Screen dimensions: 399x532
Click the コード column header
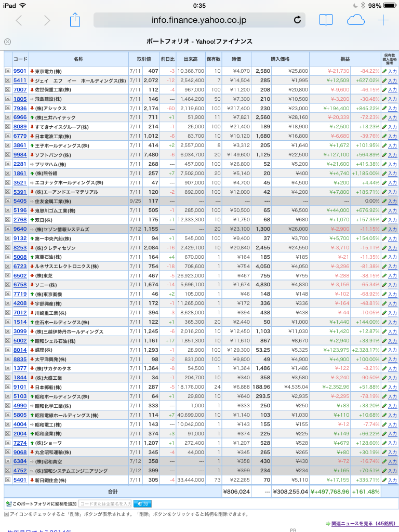tap(20, 59)
